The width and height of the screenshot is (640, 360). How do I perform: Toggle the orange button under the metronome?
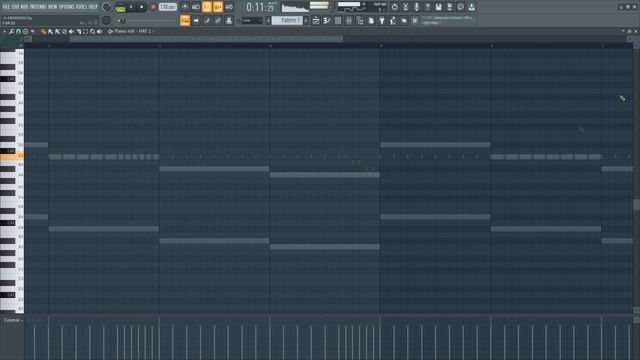point(185,20)
